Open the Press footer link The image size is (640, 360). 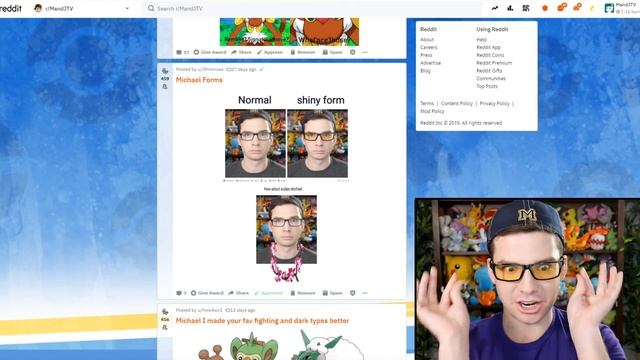click(426, 55)
